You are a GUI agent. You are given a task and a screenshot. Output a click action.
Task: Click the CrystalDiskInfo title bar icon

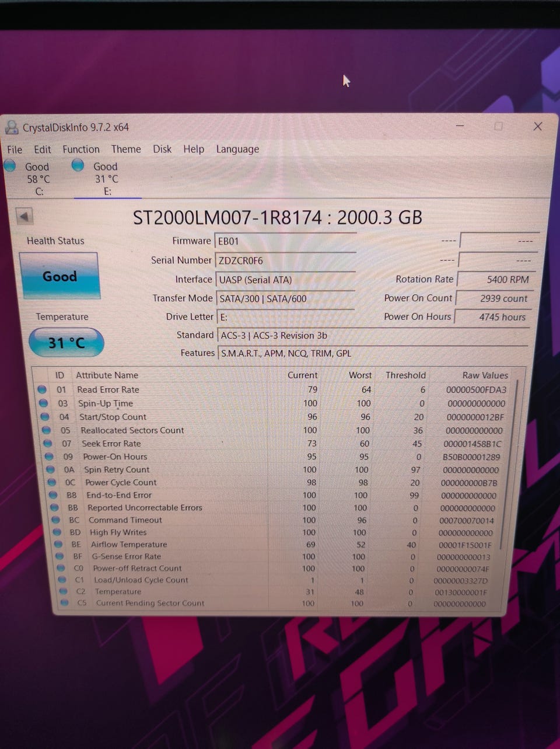12,127
